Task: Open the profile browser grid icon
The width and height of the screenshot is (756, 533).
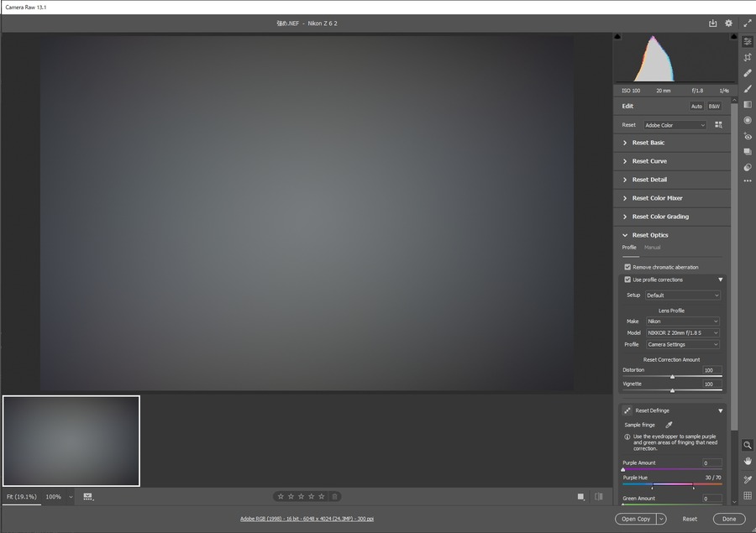Action: click(x=718, y=125)
